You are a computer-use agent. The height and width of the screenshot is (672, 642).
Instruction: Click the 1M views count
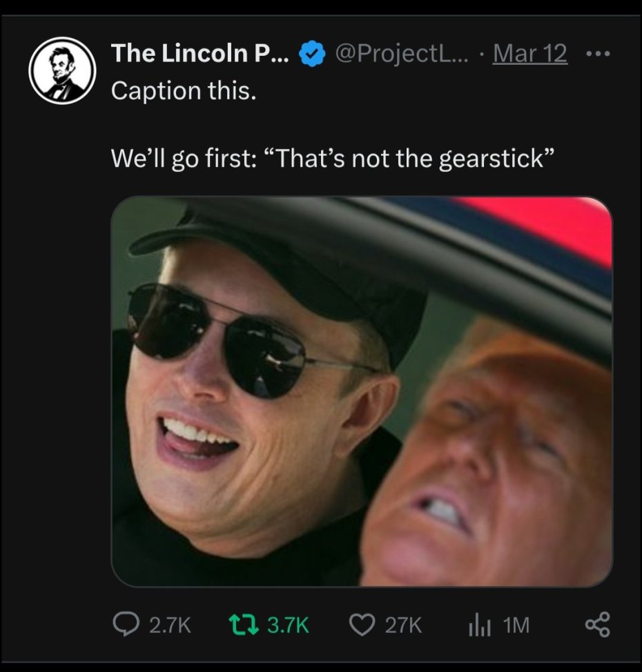pyautogui.click(x=516, y=626)
